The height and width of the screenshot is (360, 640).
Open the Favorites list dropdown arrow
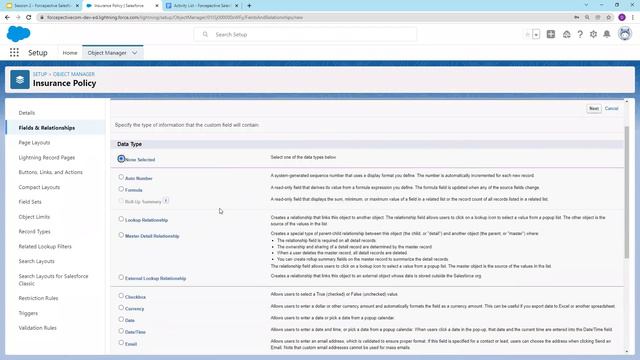[536, 35]
